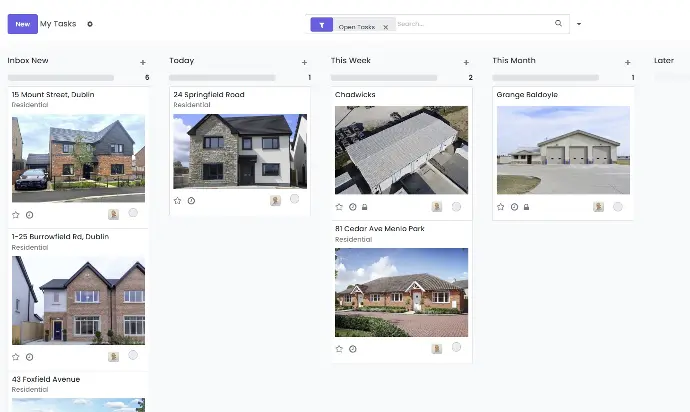Click assignee avatar on Chadwicks card

pos(437,206)
